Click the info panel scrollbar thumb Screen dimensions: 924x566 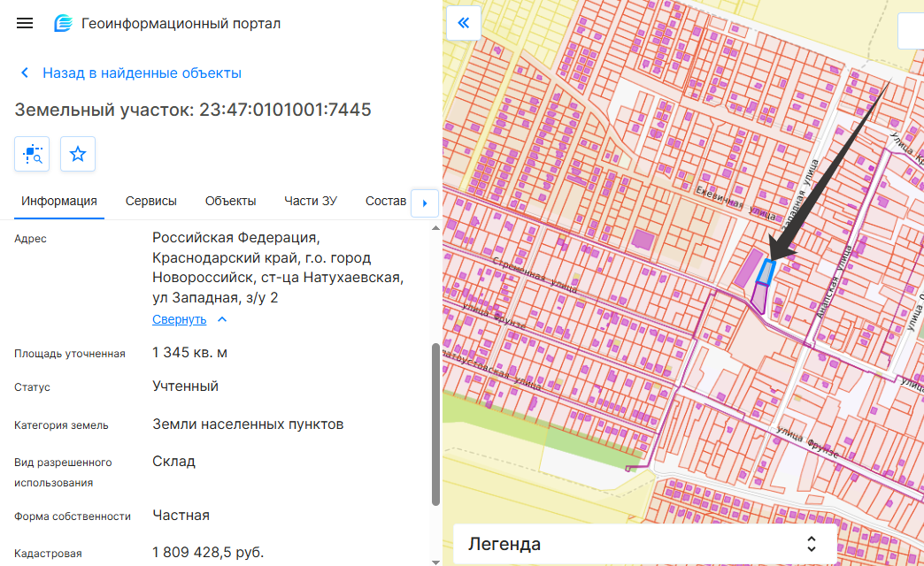point(435,424)
